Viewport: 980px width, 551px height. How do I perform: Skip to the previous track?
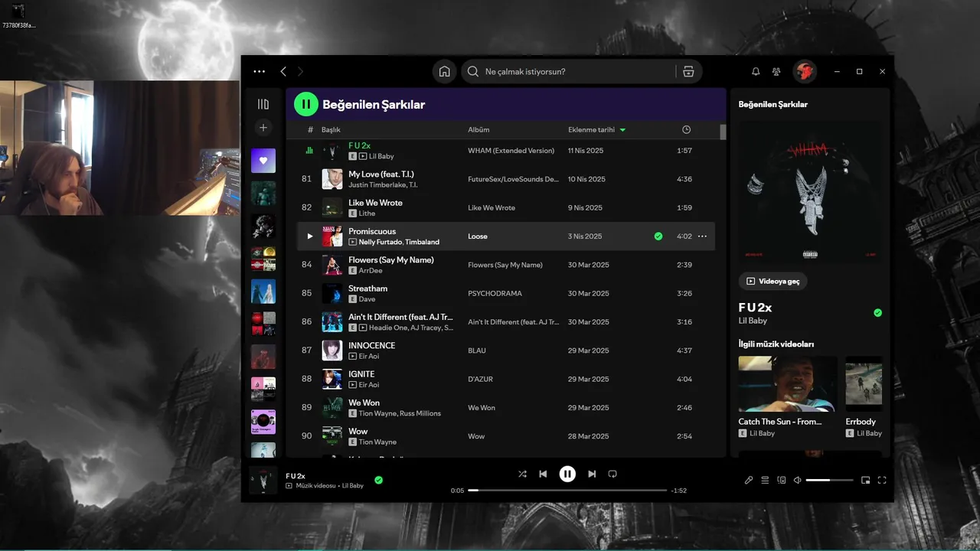[x=543, y=474]
